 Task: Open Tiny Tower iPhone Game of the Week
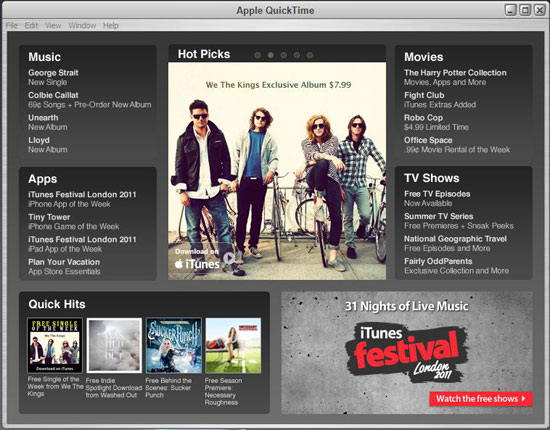point(74,221)
